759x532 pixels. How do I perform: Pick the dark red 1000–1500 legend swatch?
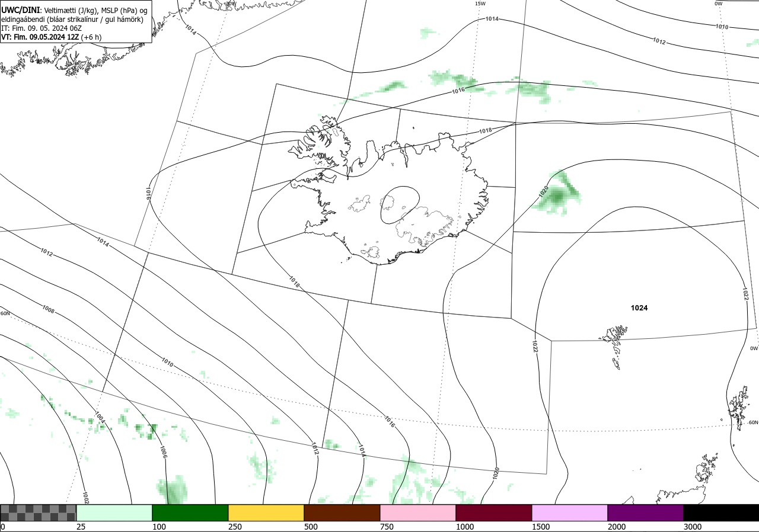(x=494, y=512)
